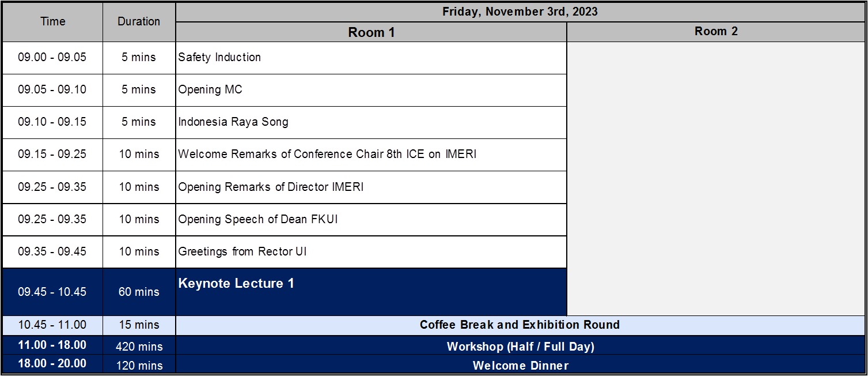Viewport: 868px width, 376px height.
Task: Select the Opening Speech of Dean FKUI cell
Action: pyautogui.click(x=257, y=220)
